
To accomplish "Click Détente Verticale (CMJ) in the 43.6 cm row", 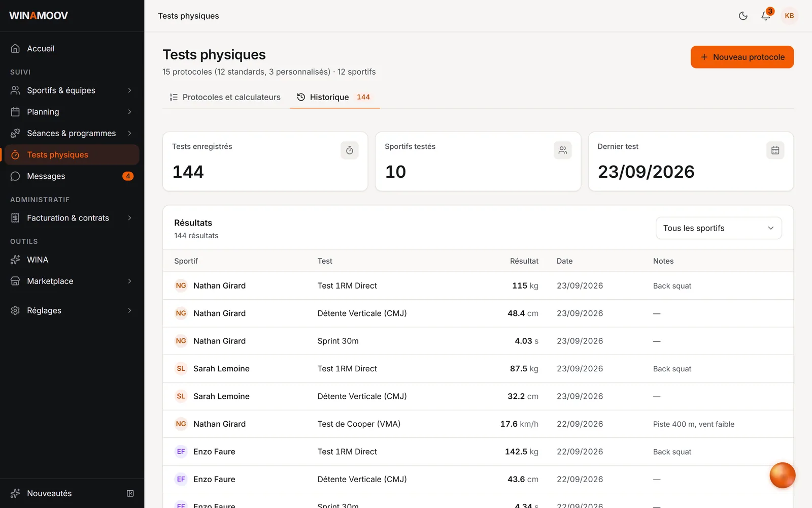I will click(x=362, y=479).
